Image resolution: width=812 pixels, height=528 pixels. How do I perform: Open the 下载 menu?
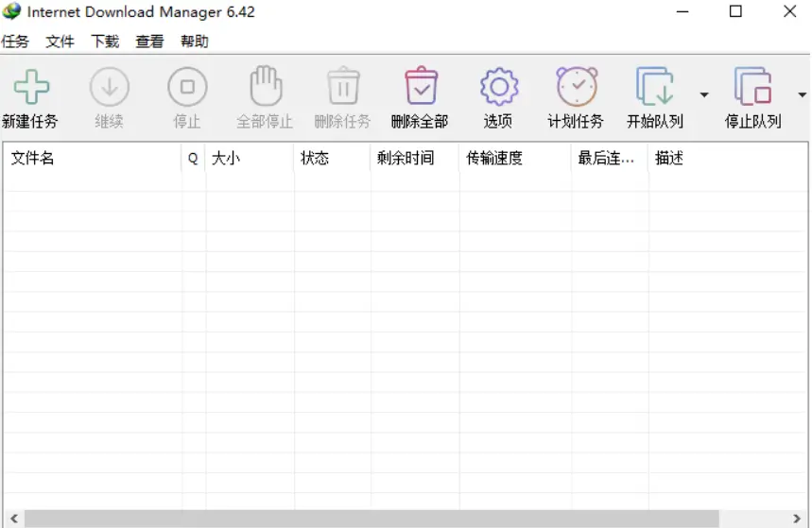click(x=105, y=42)
